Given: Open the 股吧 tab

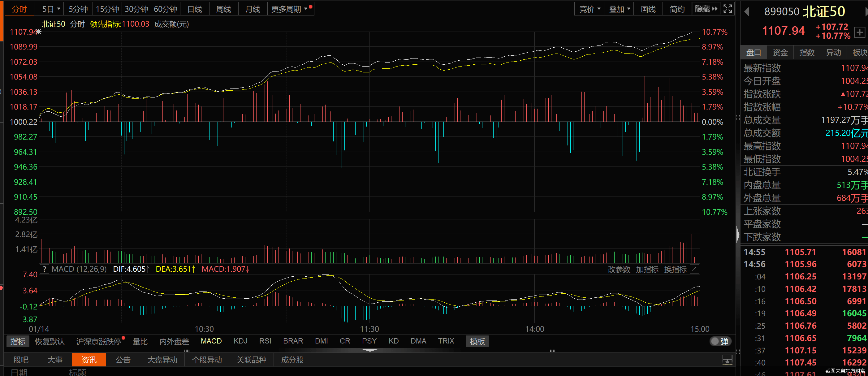Looking at the screenshot, I should click(x=21, y=360).
